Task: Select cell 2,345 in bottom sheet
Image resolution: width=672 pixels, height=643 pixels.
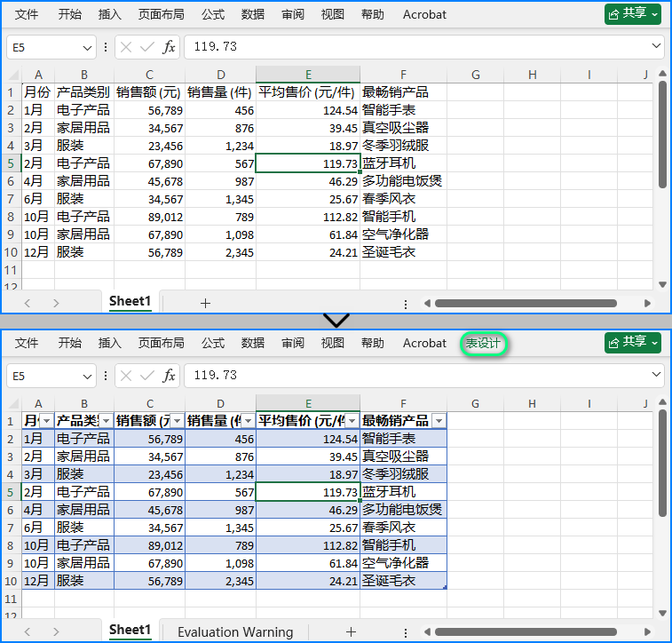Action: click(220, 581)
